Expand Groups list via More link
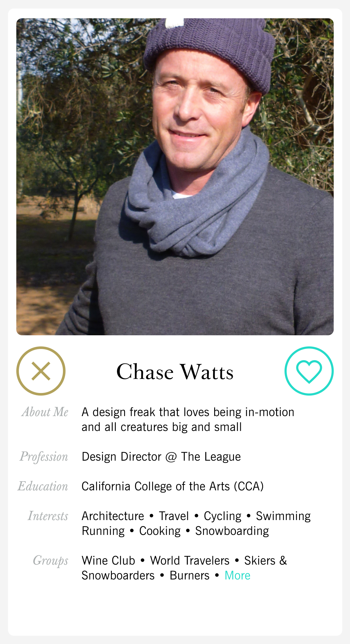 coord(237,575)
